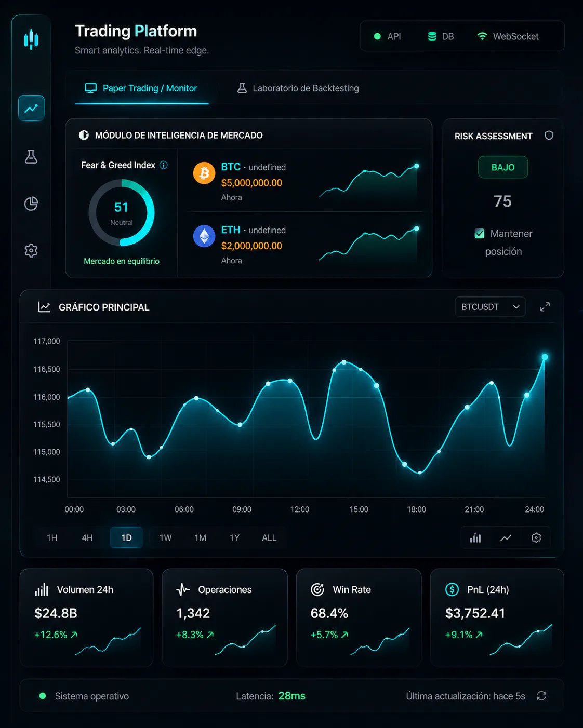Click the PnL value $3,752.41
Image resolution: width=583 pixels, height=728 pixels.
tap(475, 613)
